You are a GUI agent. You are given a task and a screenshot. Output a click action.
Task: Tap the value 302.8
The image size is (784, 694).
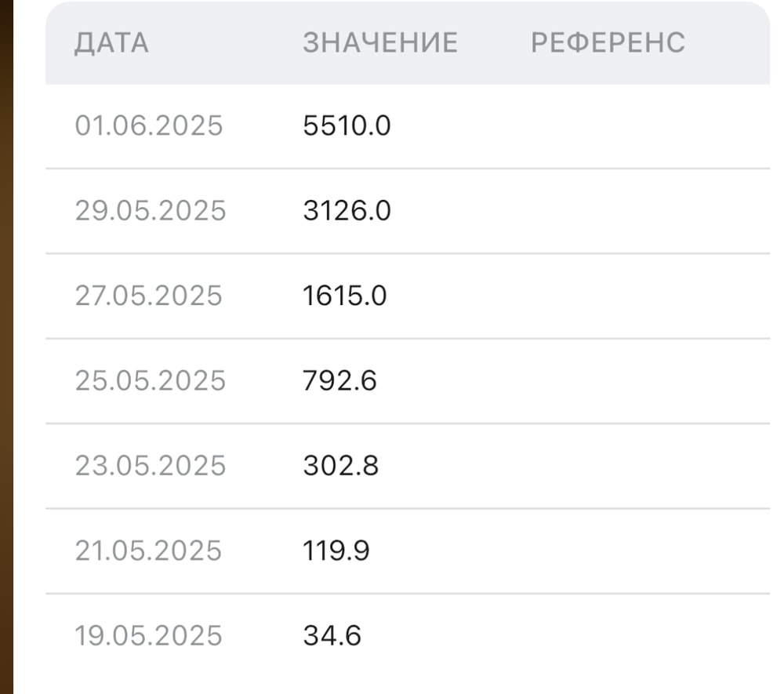pyautogui.click(x=341, y=466)
